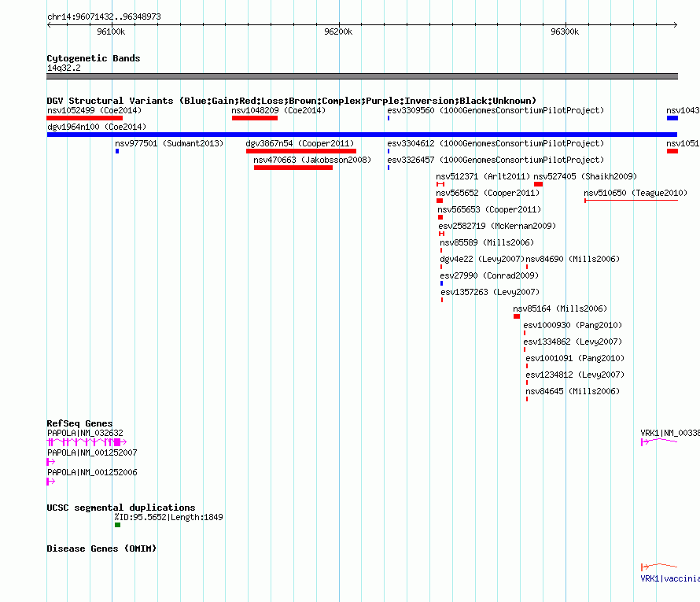
Task: Click the red loss bar under nsv1052499
Action: click(x=84, y=118)
